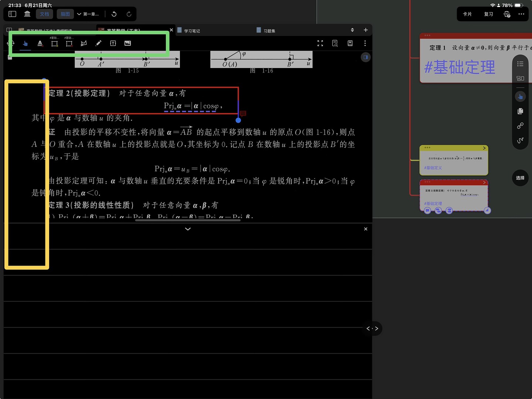The height and width of the screenshot is (399, 532).
Task: Select the pencil drawing tool
Action: [x=98, y=44]
